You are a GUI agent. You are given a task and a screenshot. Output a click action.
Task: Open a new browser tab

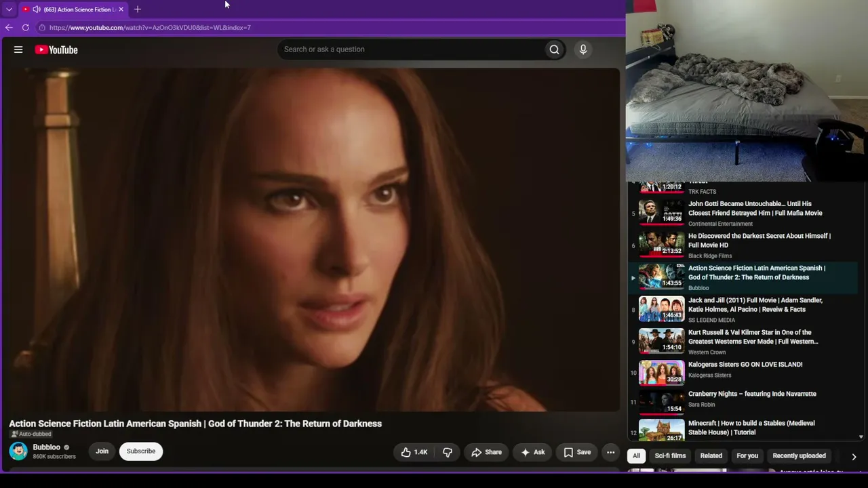[x=138, y=9]
